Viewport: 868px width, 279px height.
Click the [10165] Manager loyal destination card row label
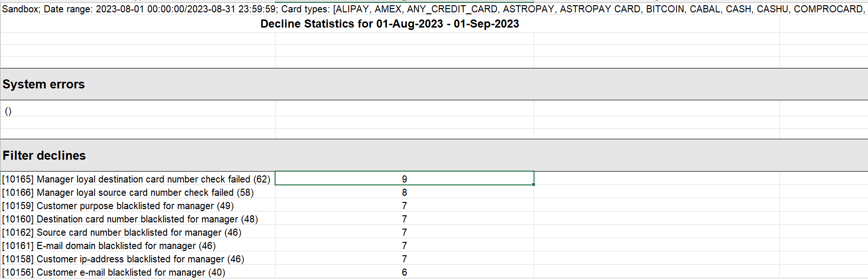[136, 179]
